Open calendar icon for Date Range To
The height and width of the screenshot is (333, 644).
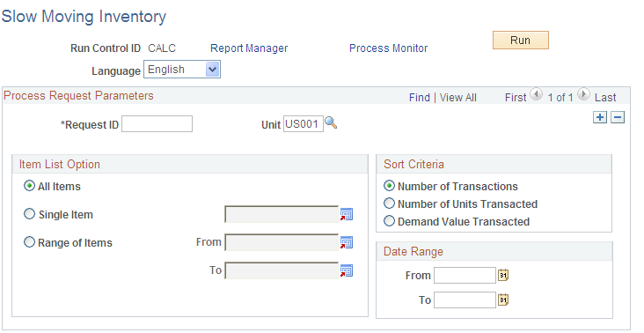click(x=503, y=300)
